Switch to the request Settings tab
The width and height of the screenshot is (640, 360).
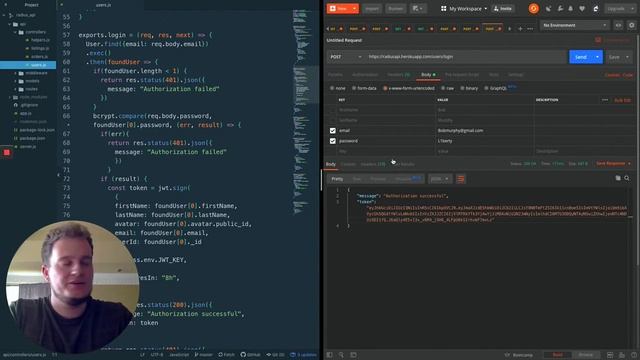[516, 75]
